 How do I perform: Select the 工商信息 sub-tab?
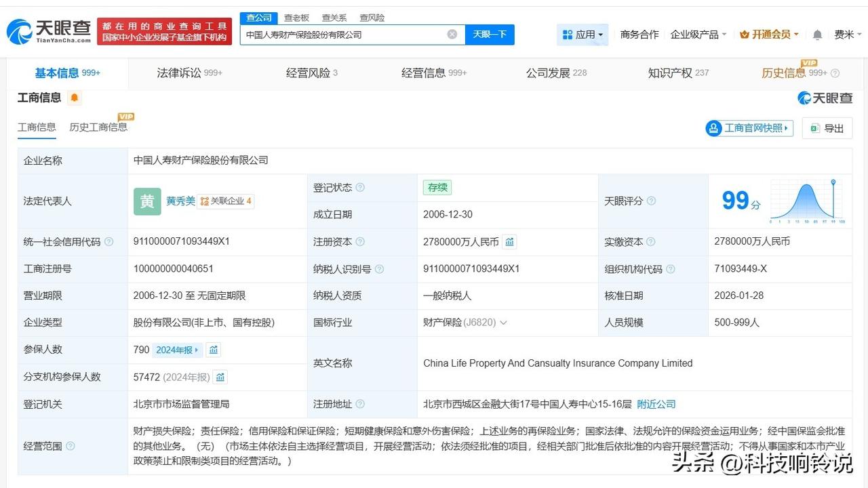click(37, 127)
